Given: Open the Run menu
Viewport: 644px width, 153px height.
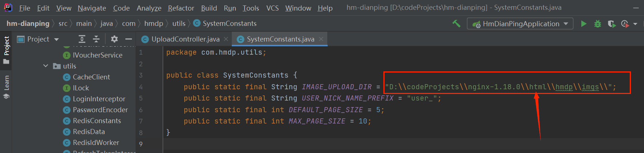Looking at the screenshot, I should [x=230, y=8].
